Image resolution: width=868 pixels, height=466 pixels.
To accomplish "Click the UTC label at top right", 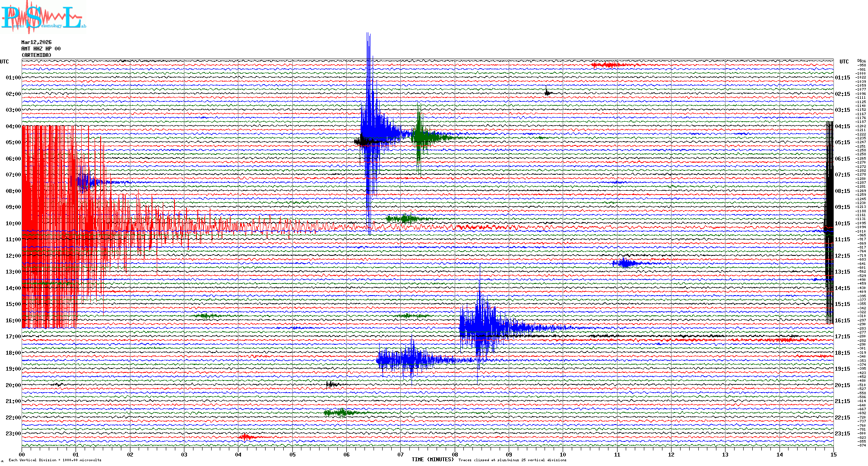I will click(x=844, y=62).
